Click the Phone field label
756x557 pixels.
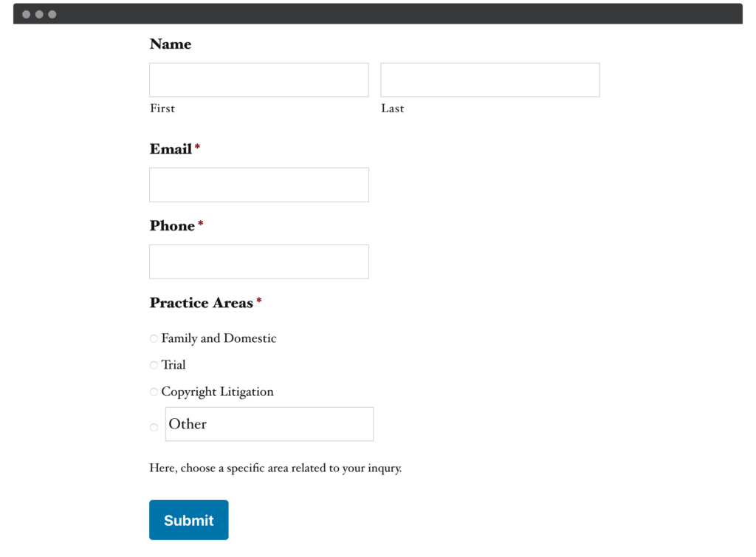(x=171, y=226)
